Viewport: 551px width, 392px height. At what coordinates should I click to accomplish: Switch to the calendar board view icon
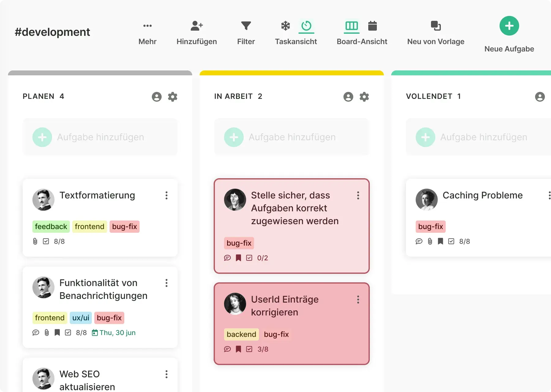[372, 26]
